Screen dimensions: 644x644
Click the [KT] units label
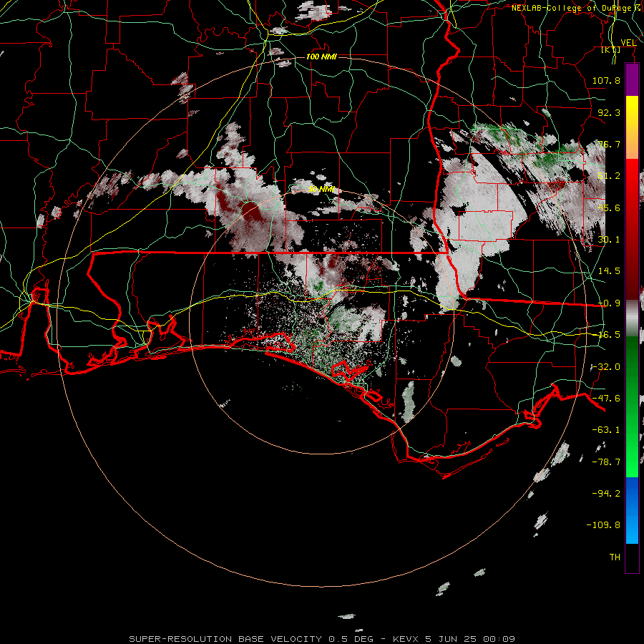pos(611,49)
